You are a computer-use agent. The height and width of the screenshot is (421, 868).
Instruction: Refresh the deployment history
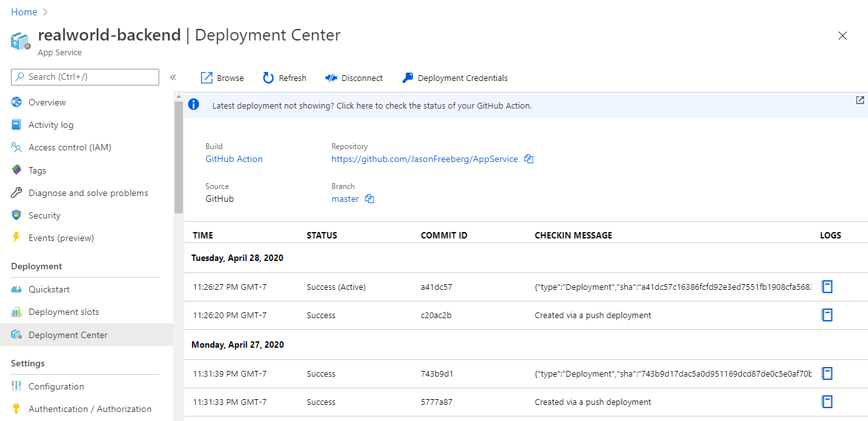coord(284,77)
